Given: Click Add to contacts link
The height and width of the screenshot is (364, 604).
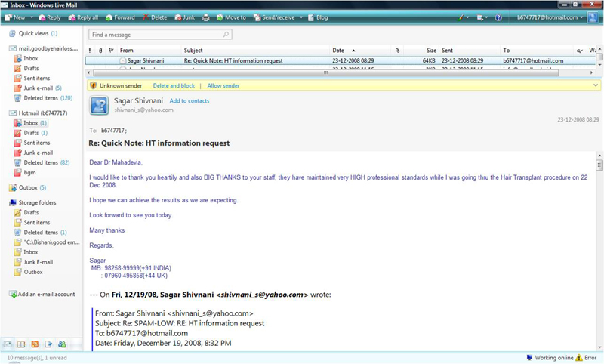Looking at the screenshot, I should pyautogui.click(x=190, y=100).
